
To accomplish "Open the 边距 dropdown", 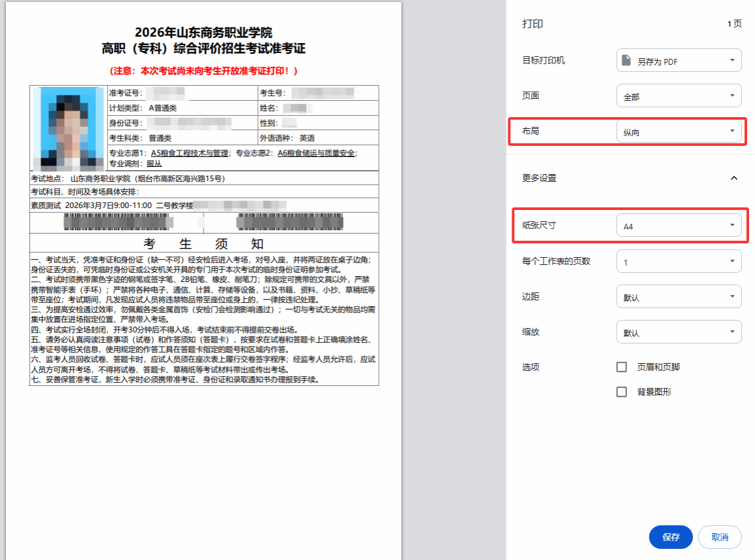I will click(x=678, y=297).
